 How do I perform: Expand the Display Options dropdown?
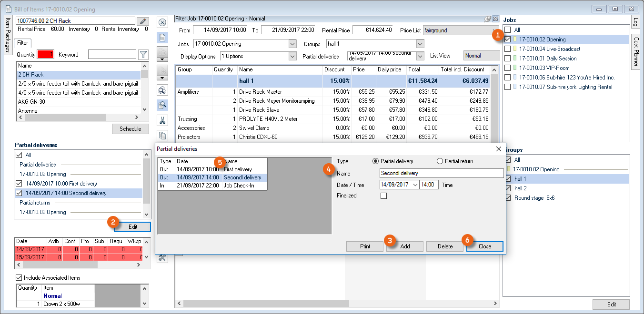(292, 56)
